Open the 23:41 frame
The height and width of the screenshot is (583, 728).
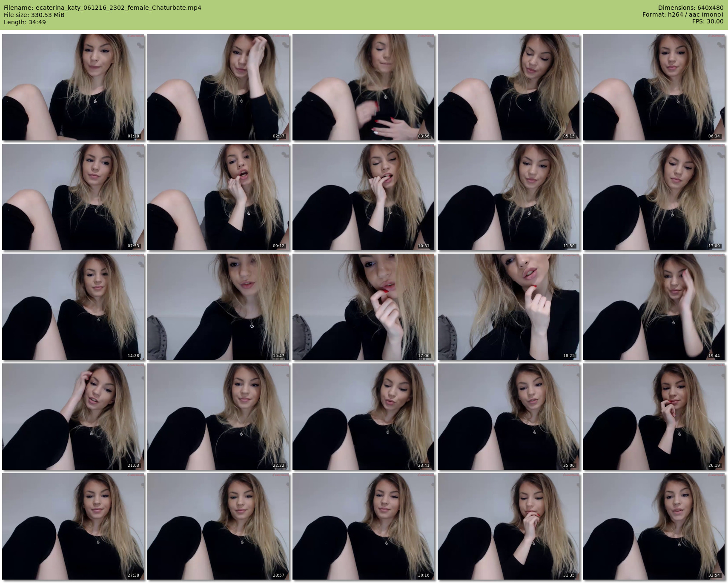tap(363, 417)
